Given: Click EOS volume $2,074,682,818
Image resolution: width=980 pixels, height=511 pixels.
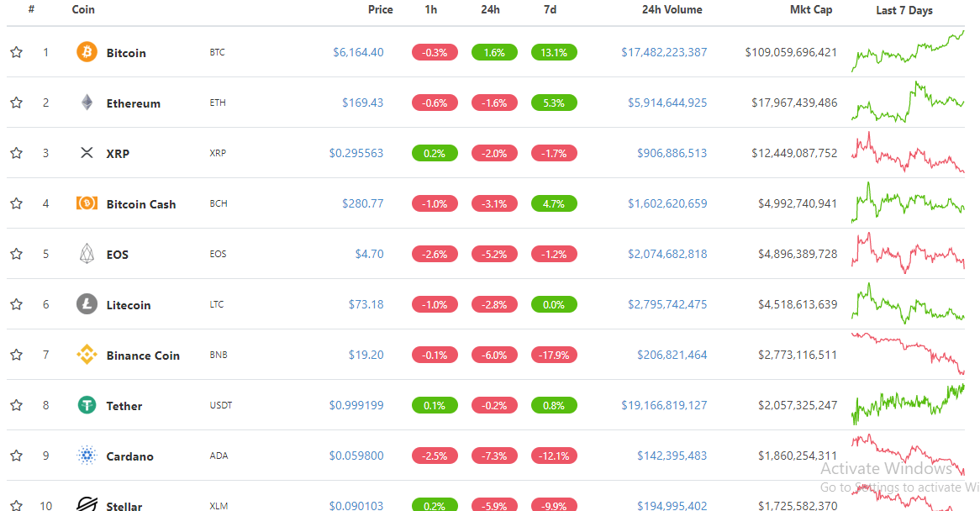Looking at the screenshot, I should tap(667, 255).
